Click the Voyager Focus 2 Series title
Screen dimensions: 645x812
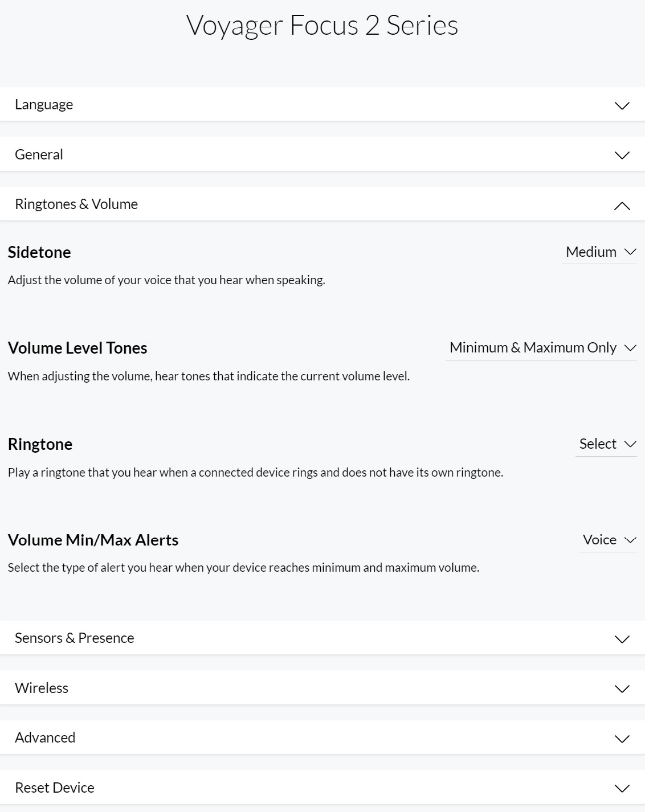[x=322, y=25]
